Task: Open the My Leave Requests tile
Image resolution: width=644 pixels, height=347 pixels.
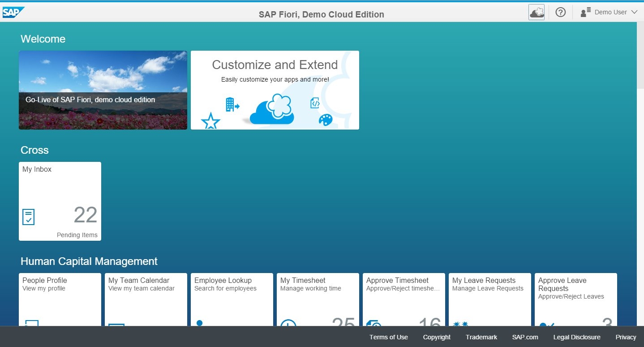Action: click(490, 299)
